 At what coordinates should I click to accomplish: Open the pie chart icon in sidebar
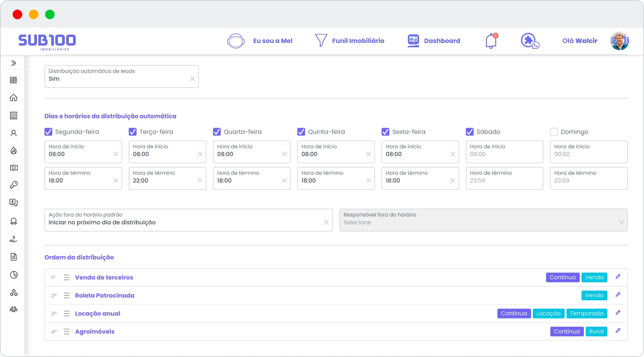pyautogui.click(x=14, y=275)
